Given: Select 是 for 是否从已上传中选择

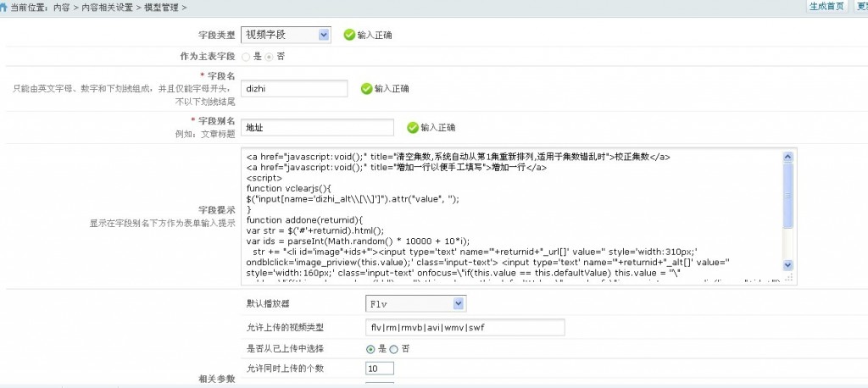Looking at the screenshot, I should pos(370,349).
